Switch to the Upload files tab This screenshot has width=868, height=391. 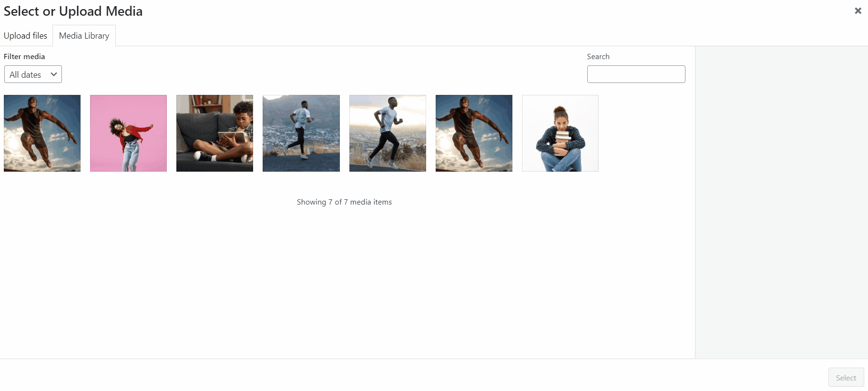(x=26, y=36)
